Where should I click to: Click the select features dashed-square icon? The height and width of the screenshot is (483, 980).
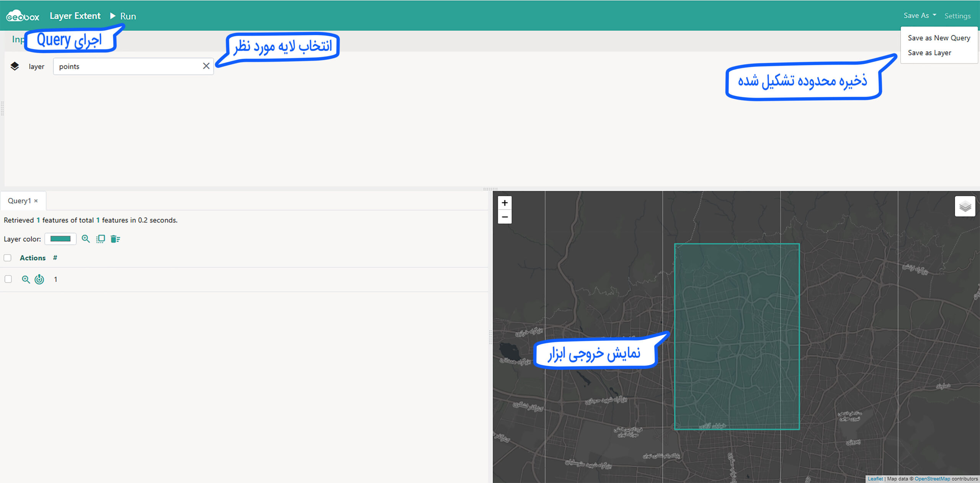[100, 239]
